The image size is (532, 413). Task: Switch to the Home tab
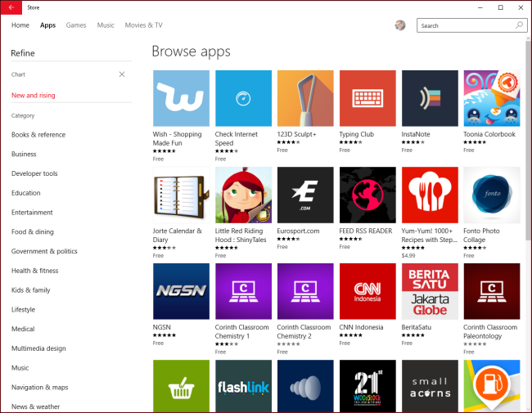pos(20,25)
